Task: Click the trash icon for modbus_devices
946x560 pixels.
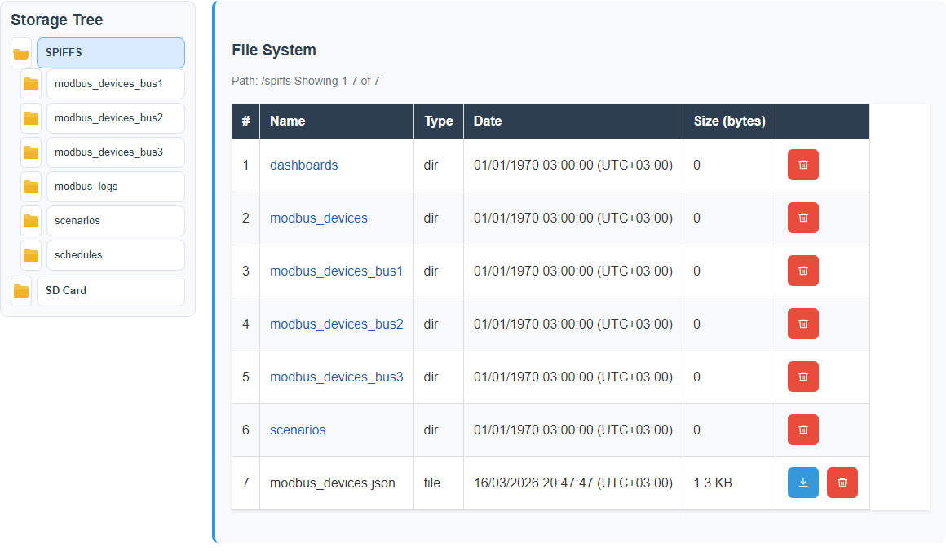Action: 802,218
